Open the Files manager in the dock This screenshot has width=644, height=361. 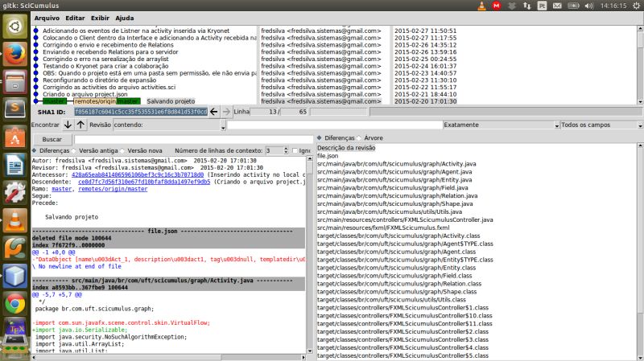(x=15, y=82)
